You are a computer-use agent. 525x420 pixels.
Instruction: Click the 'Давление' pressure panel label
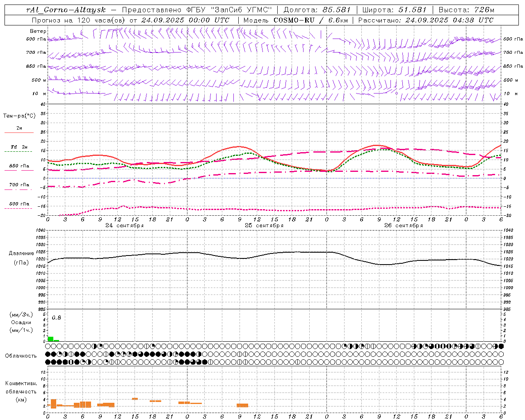coord(21,253)
